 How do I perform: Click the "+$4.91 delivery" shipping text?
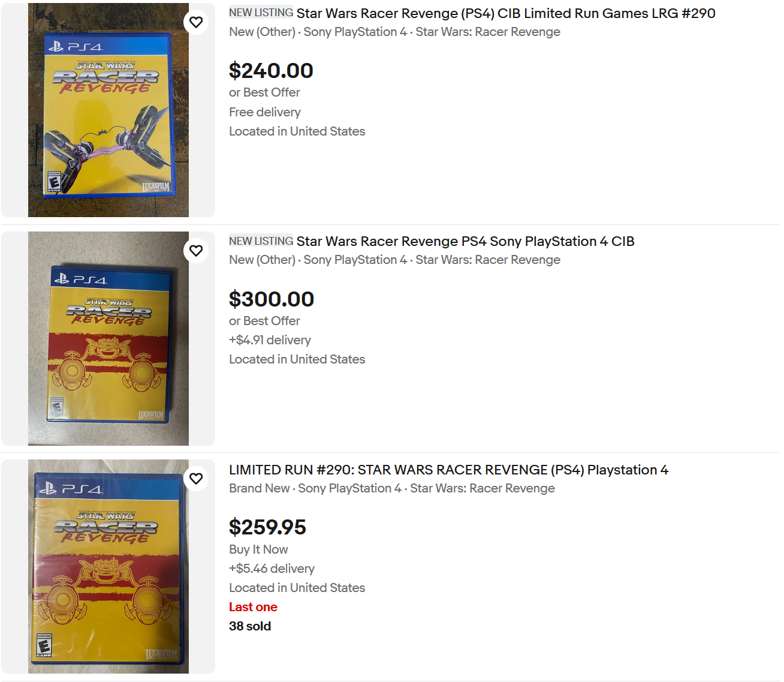270,340
